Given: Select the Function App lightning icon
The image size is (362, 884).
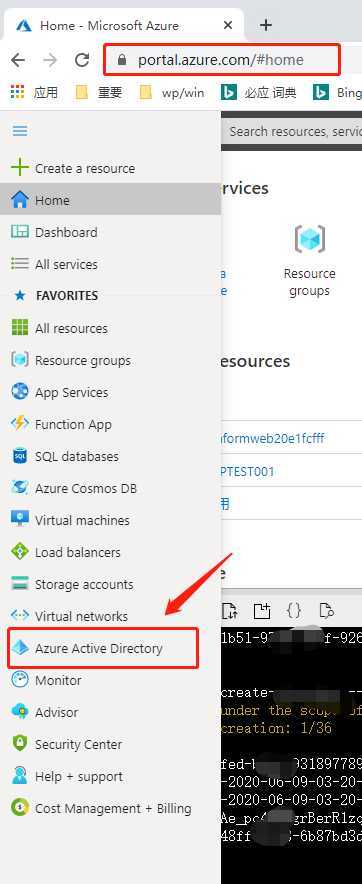Looking at the screenshot, I should (20, 423).
